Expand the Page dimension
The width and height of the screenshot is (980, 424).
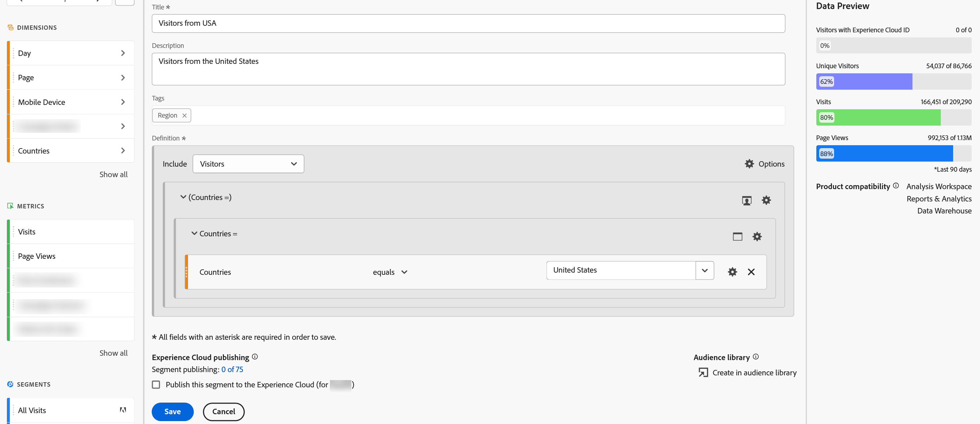pyautogui.click(x=123, y=78)
